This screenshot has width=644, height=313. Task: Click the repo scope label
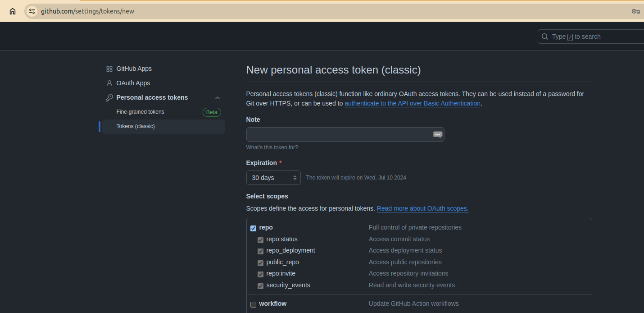tap(266, 227)
